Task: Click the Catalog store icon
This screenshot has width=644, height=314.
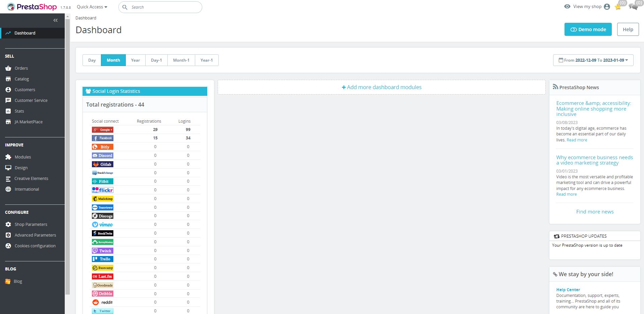Action: [8, 79]
